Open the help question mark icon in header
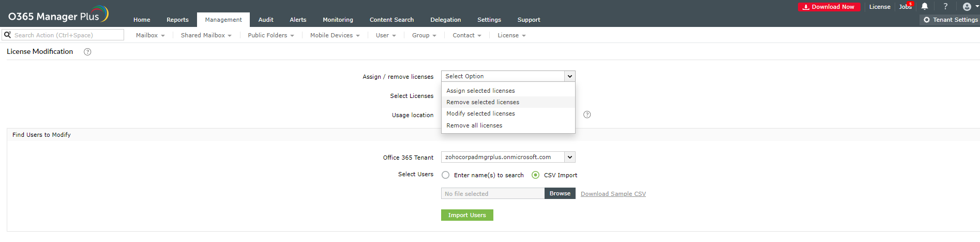980x242 pixels. click(x=945, y=7)
